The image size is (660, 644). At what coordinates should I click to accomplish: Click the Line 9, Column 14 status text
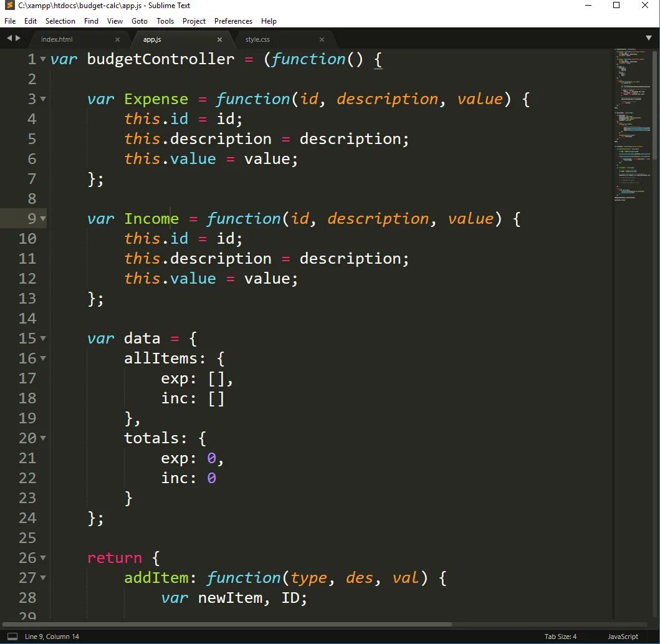point(52,637)
